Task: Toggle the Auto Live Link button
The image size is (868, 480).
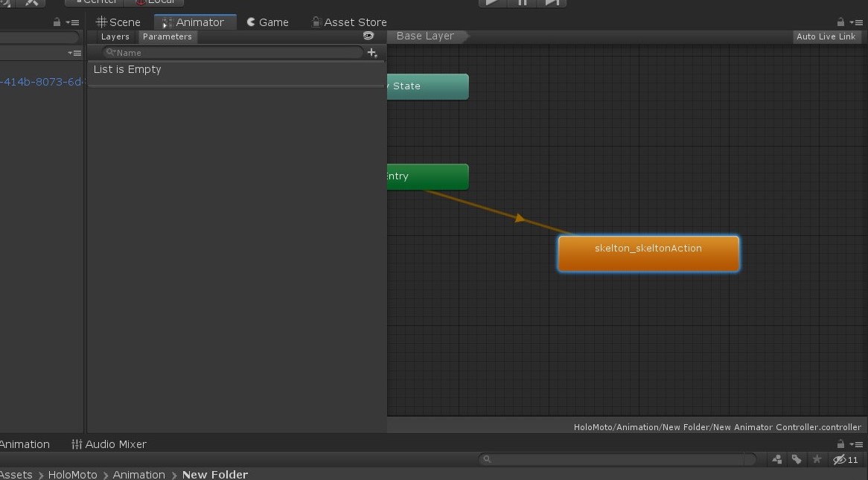Action: coord(826,36)
